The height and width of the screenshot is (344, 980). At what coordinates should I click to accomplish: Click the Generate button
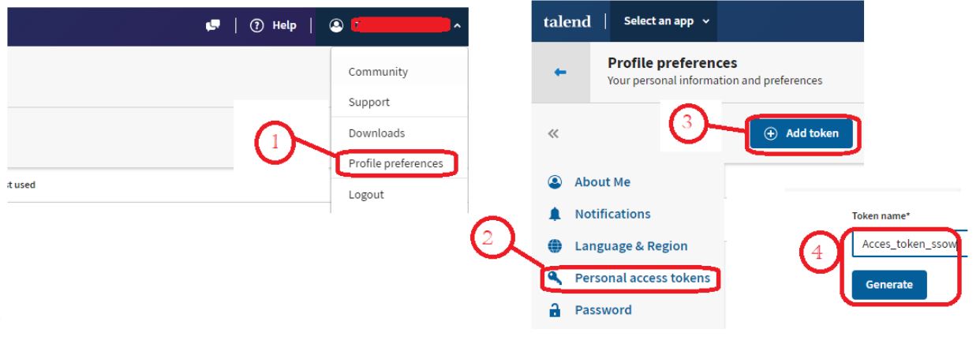coord(888,285)
